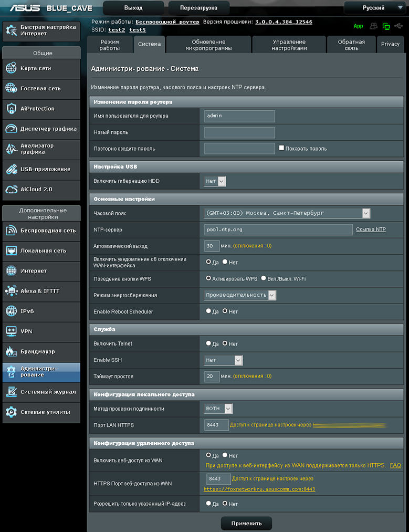Switch to Система tab
The height and width of the screenshot is (532, 409).
click(x=149, y=44)
